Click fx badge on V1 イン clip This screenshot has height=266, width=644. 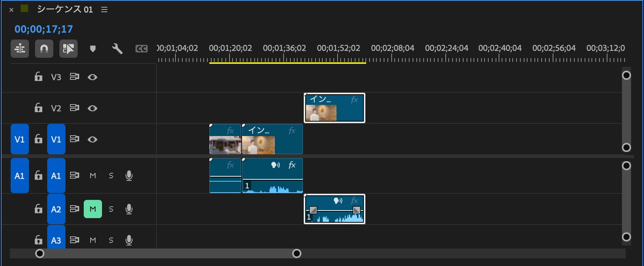click(292, 131)
